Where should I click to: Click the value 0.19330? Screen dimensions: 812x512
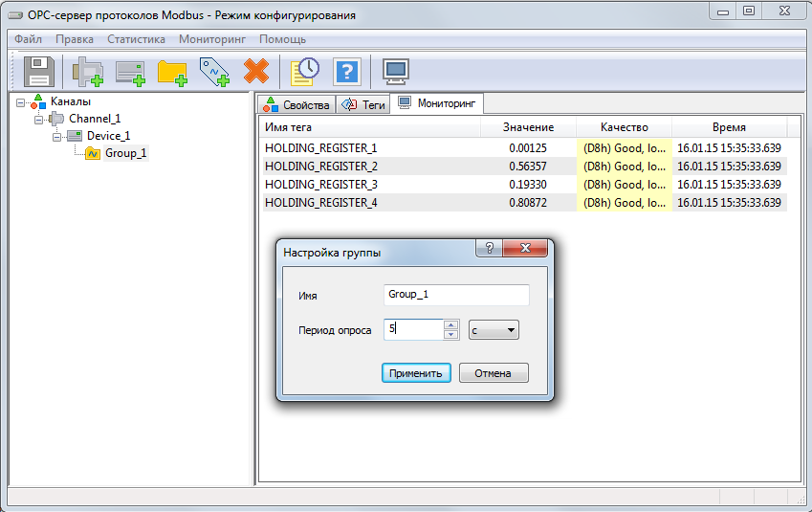click(x=528, y=185)
